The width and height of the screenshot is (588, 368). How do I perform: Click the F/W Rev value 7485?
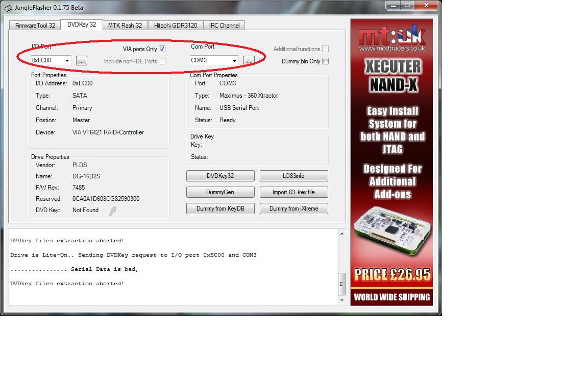tap(79, 188)
